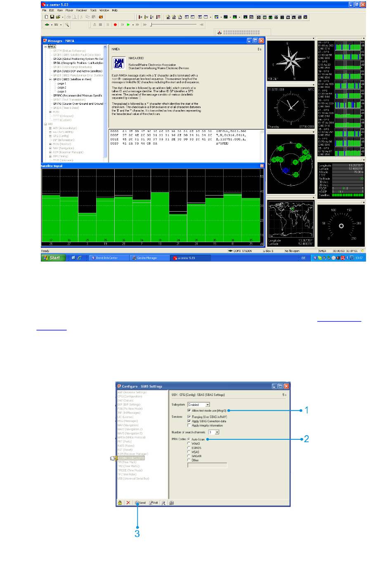Toggle Ranging (Use SBAS in NAV) checkbox
Screen dimensions: 392x561
[x=189, y=417]
